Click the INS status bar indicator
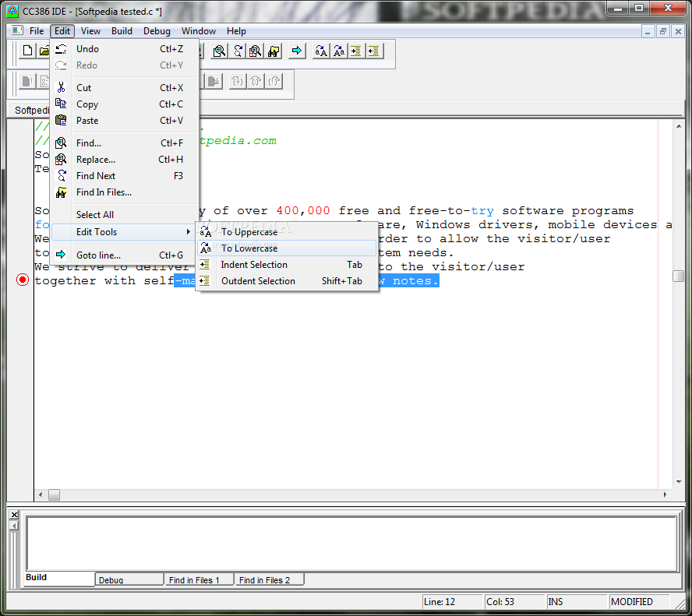This screenshot has height=616, width=692. [x=577, y=601]
